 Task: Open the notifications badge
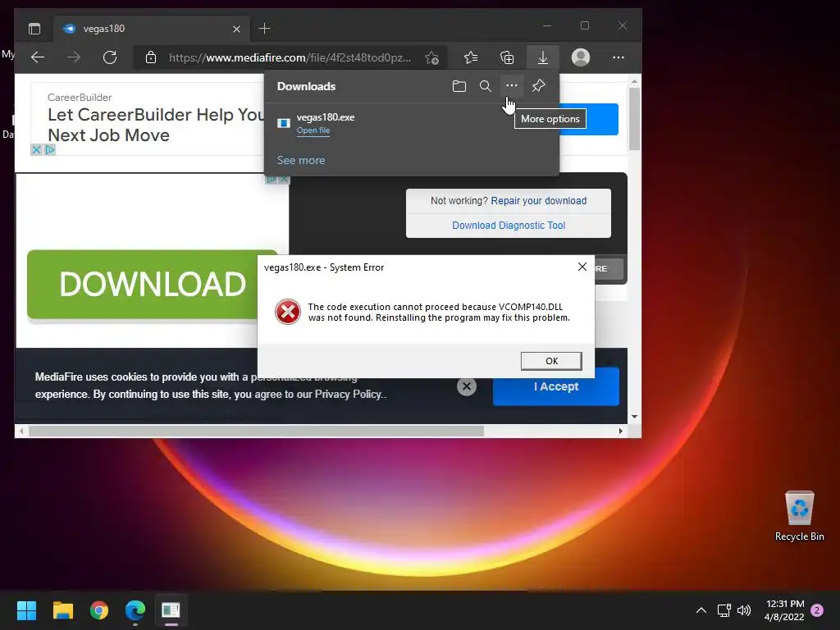coord(817,610)
